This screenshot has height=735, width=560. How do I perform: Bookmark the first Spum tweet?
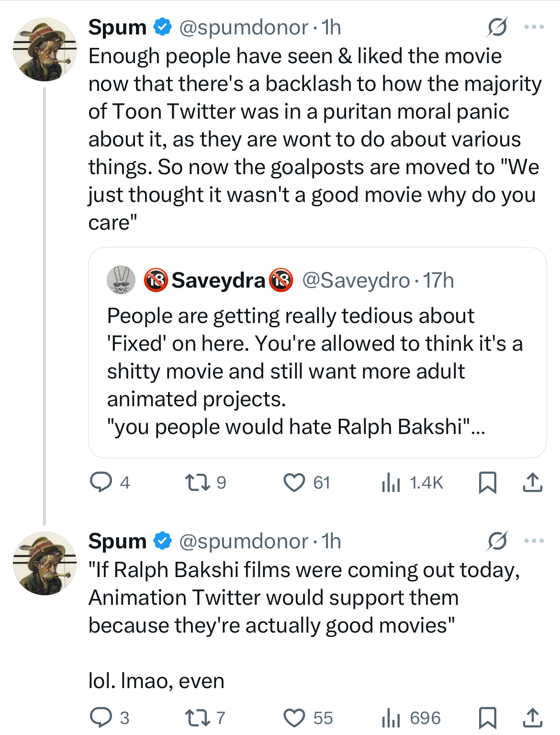(x=487, y=482)
